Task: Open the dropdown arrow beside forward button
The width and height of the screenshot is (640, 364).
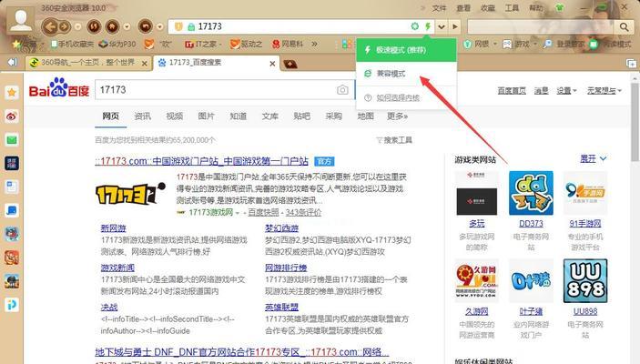Action: [77, 27]
